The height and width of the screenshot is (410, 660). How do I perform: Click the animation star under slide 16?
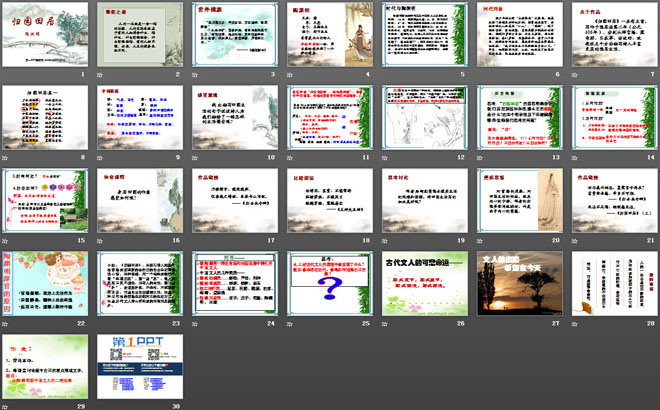pos(100,241)
